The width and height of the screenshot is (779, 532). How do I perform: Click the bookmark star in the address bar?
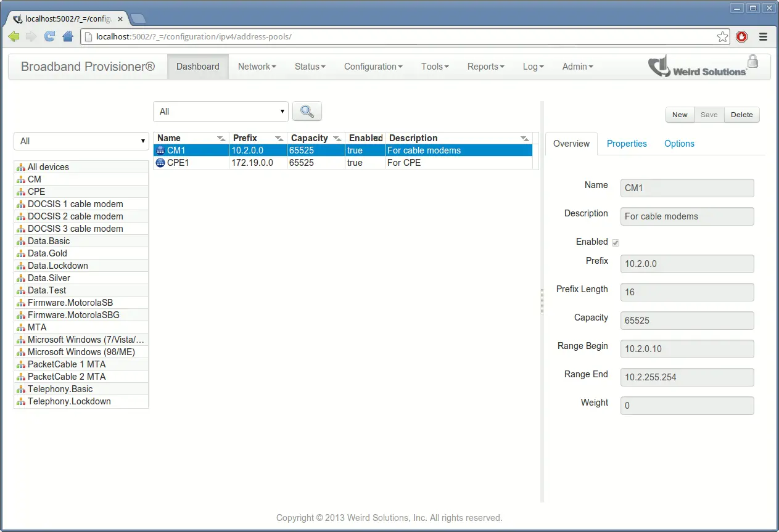pos(722,36)
